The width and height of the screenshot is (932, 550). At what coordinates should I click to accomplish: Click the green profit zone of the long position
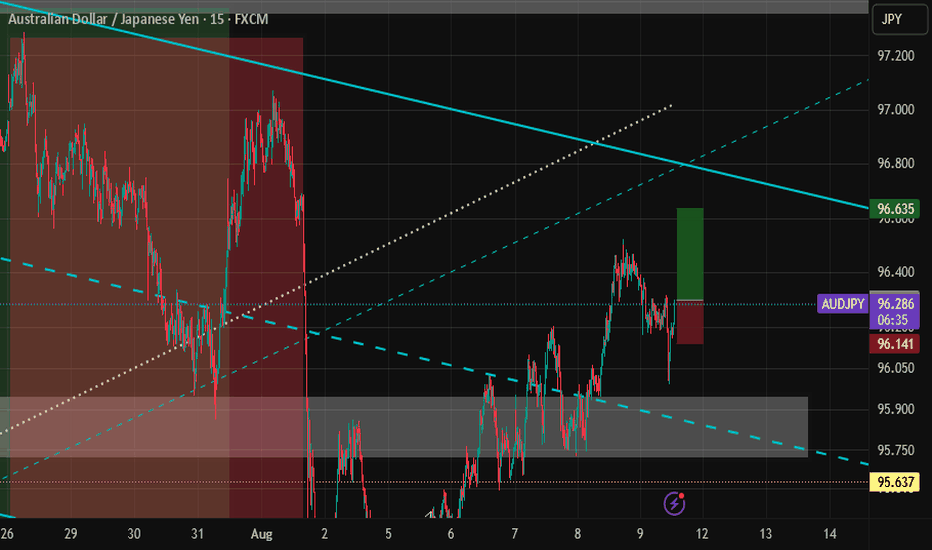click(x=689, y=254)
